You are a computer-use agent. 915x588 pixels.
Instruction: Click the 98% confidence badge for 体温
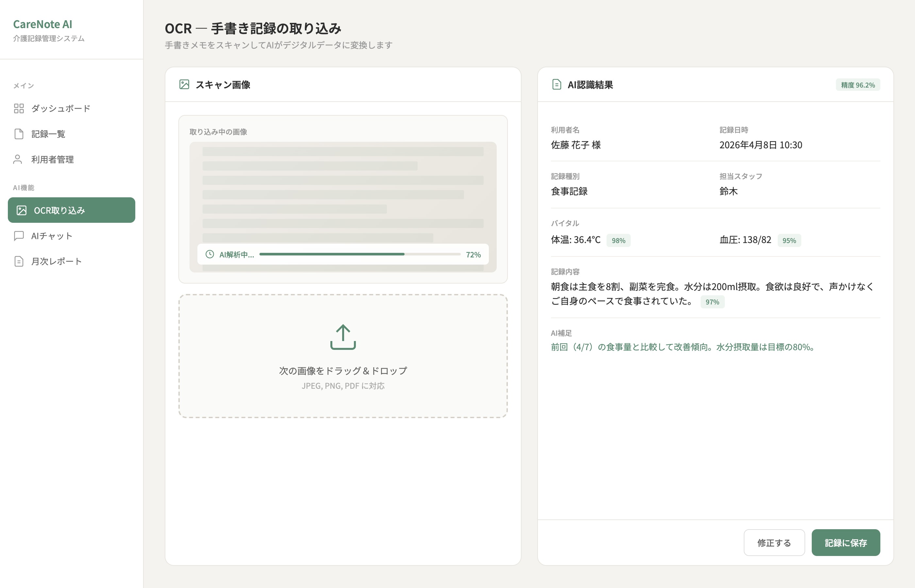pos(618,240)
